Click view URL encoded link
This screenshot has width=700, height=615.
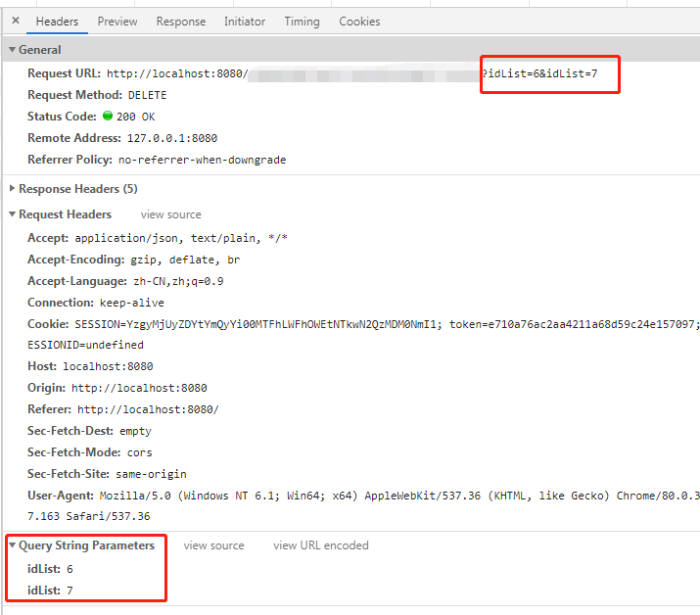pos(321,545)
